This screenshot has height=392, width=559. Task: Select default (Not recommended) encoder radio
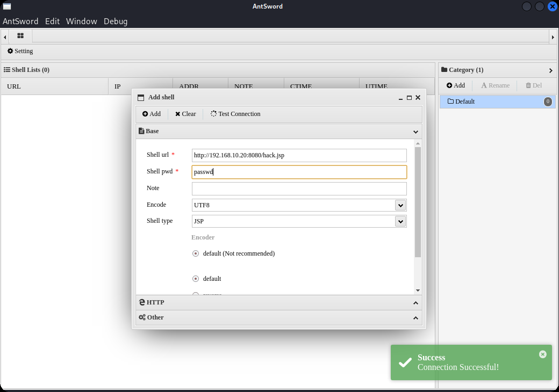pos(196,253)
